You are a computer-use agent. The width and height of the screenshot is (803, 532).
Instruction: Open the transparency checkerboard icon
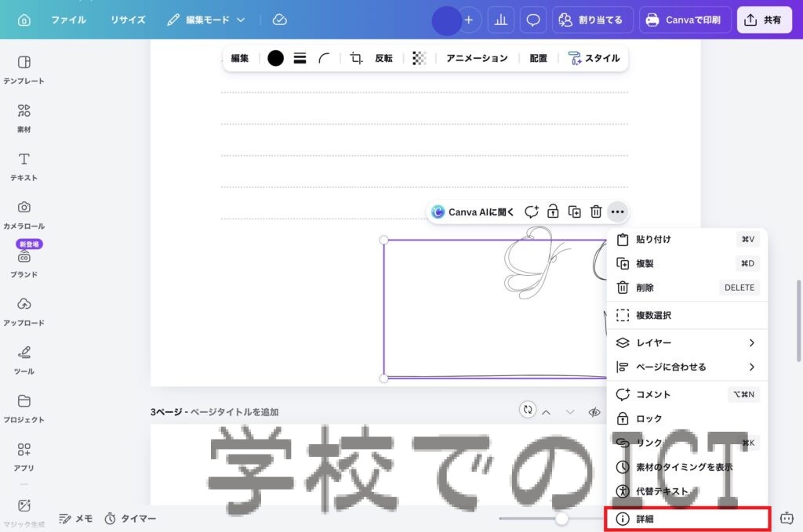tap(420, 58)
